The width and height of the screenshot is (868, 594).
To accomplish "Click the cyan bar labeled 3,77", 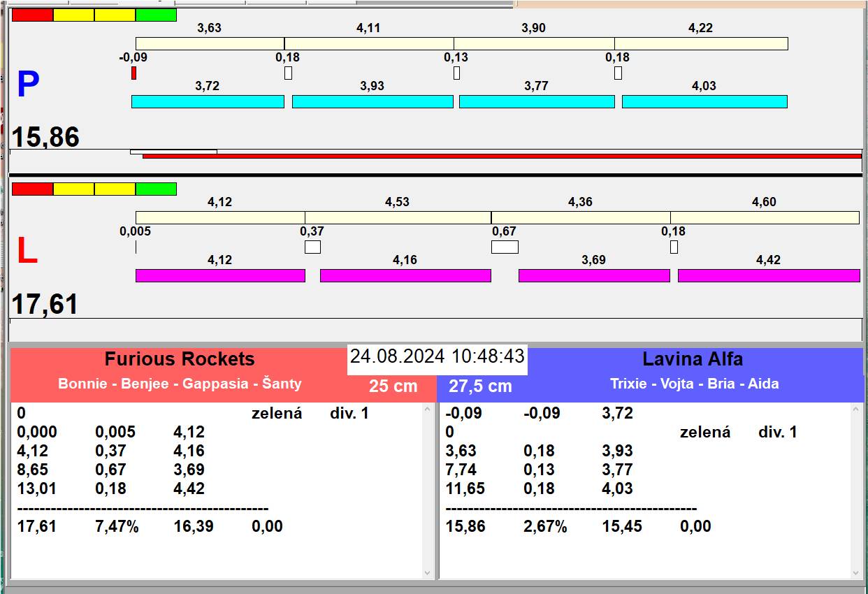I will tap(537, 101).
